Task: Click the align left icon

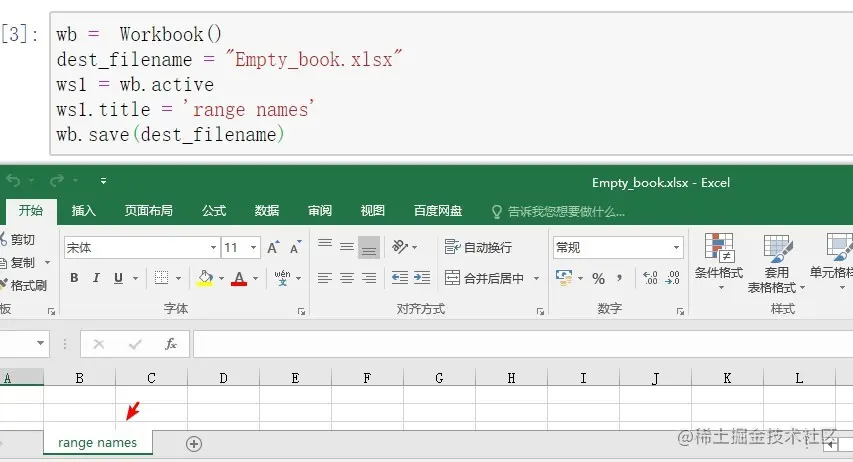Action: pyautogui.click(x=325, y=278)
